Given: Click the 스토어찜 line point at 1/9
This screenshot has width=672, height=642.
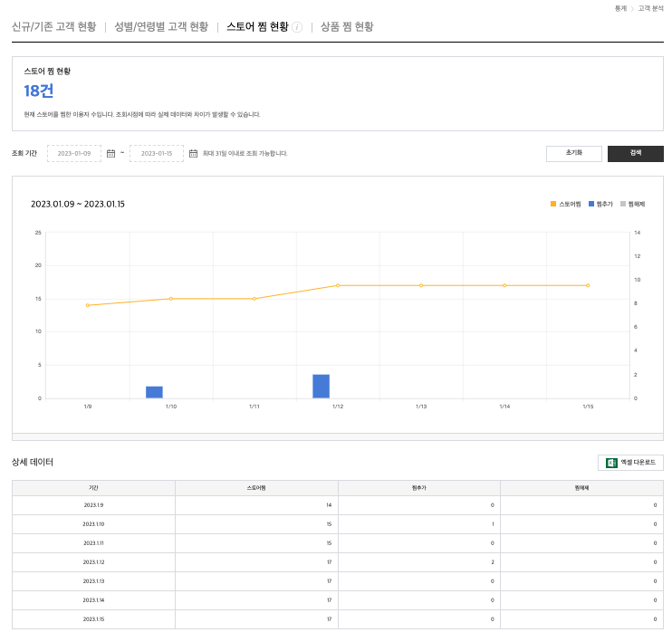Looking at the screenshot, I should 88,305.
